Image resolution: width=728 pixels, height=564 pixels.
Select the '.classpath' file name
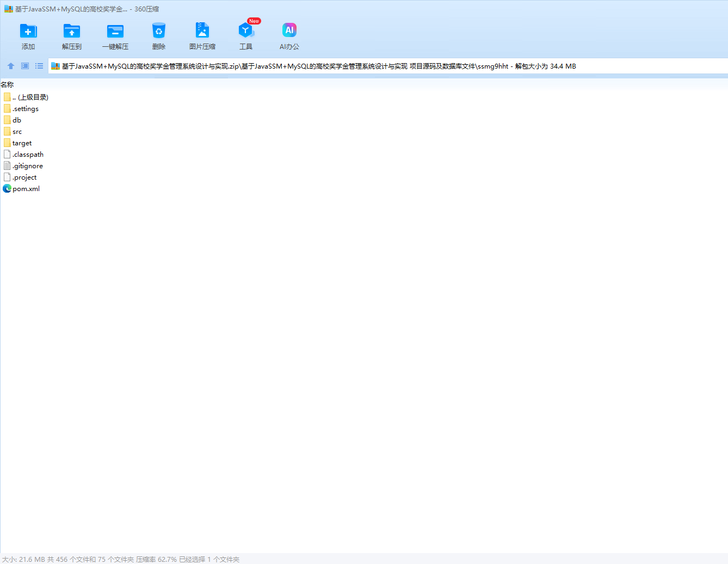click(x=28, y=154)
